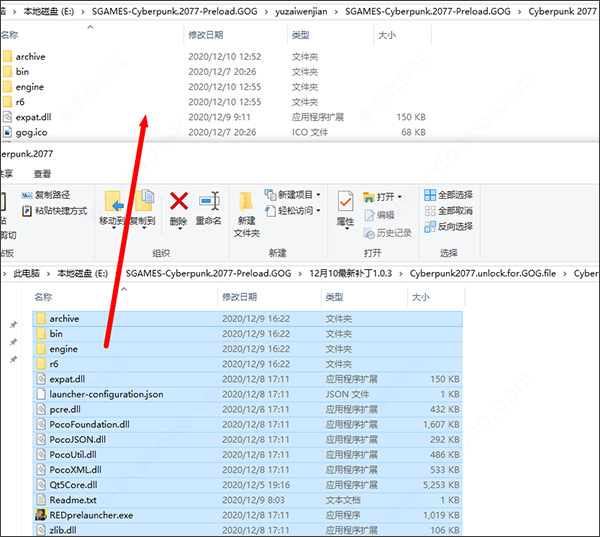
Task: Expand chevron after 12月10最新补丁1.0.3 breadcrumb
Action: pyautogui.click(x=401, y=274)
